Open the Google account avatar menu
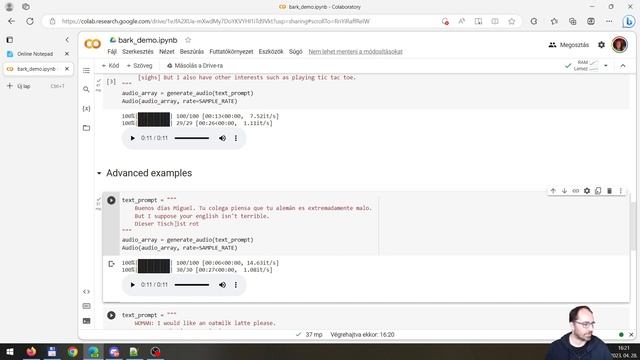 click(x=620, y=44)
